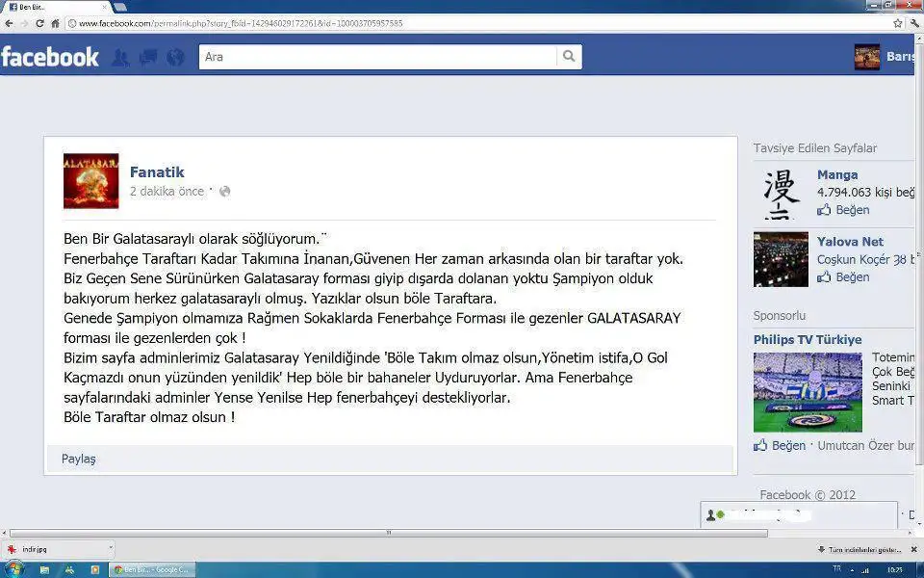
Task: Like the Philips TV ad via Beğen
Action: click(788, 445)
